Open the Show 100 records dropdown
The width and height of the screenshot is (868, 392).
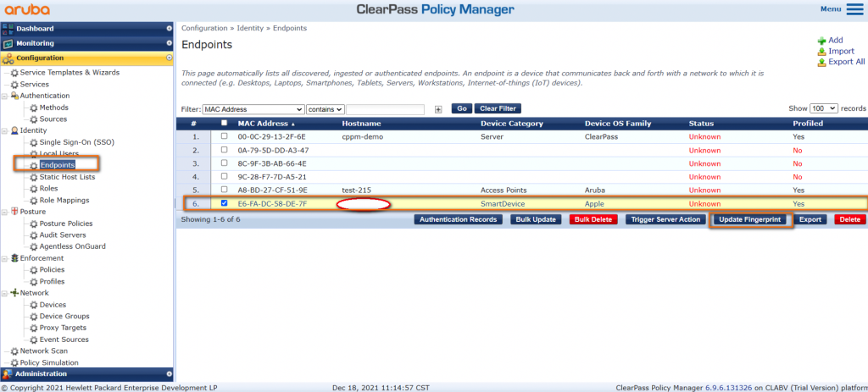[x=824, y=109]
